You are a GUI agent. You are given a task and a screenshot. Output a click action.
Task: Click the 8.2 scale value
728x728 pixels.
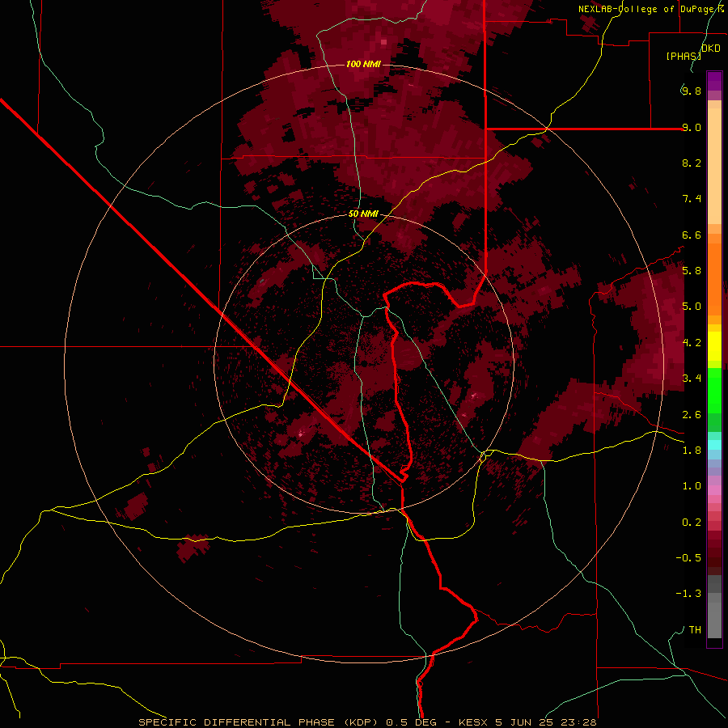pyautogui.click(x=692, y=163)
